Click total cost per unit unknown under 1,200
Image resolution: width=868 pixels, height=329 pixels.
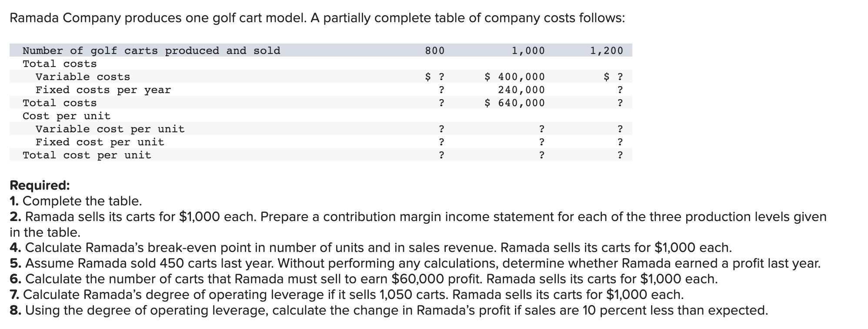point(620,155)
